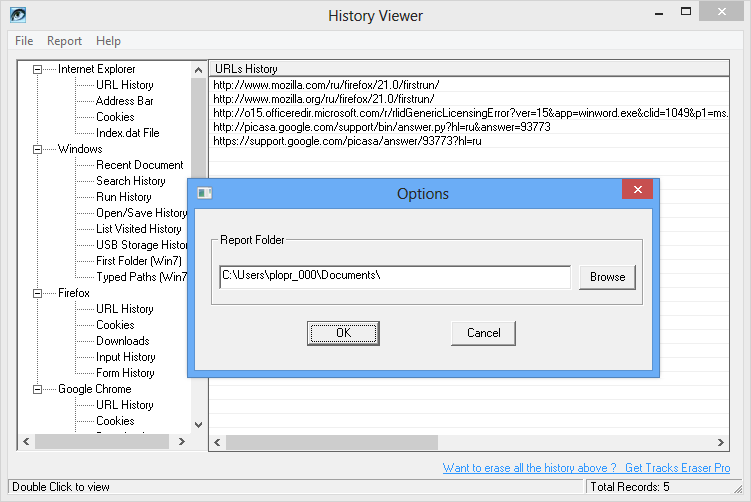Viewport: 751px width, 502px height.
Task: Click the Browse button
Action: pos(607,277)
